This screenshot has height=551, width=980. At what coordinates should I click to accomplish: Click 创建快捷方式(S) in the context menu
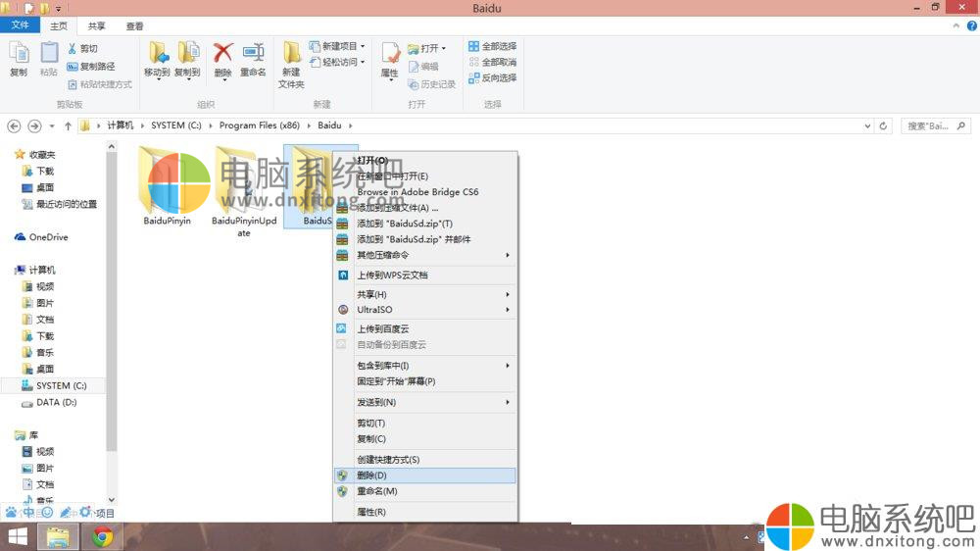425,460
